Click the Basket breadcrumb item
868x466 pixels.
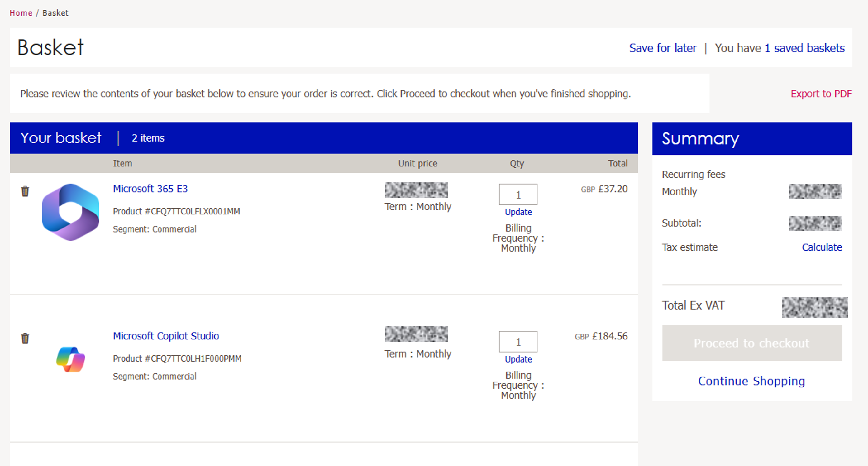coord(55,13)
